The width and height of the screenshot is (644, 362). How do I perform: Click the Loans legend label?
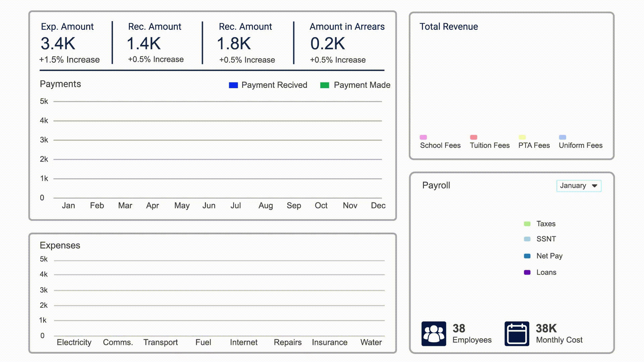click(546, 273)
